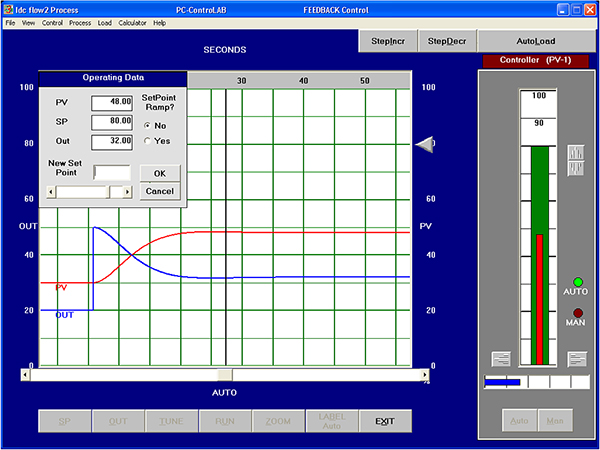
Task: Click the right output adjust icon
Action: tap(577, 359)
